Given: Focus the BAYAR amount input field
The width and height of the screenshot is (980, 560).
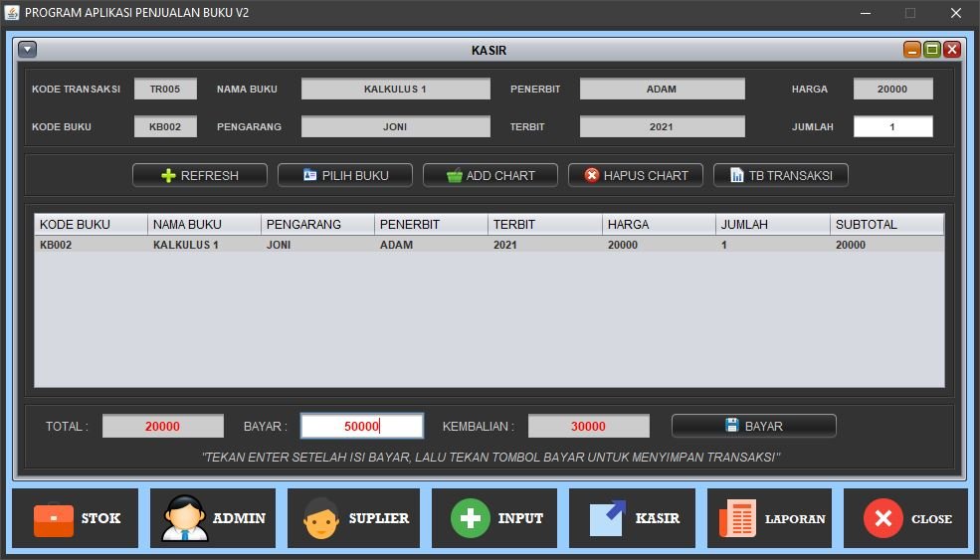Looking at the screenshot, I should click(x=362, y=426).
